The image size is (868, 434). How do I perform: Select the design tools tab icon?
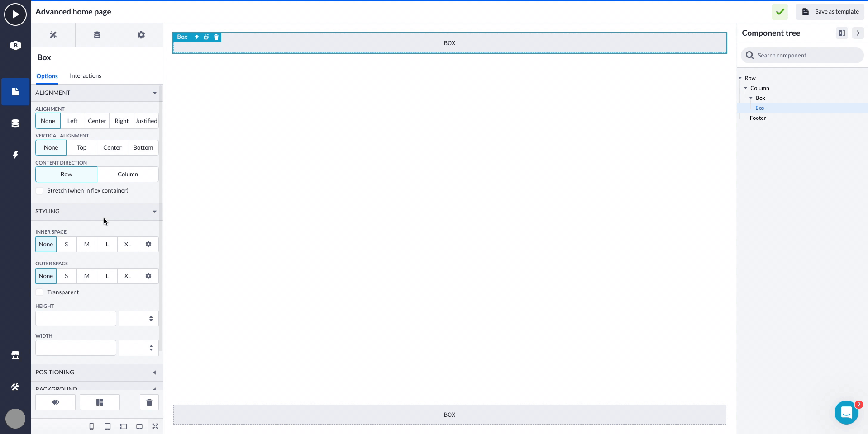pos(53,35)
